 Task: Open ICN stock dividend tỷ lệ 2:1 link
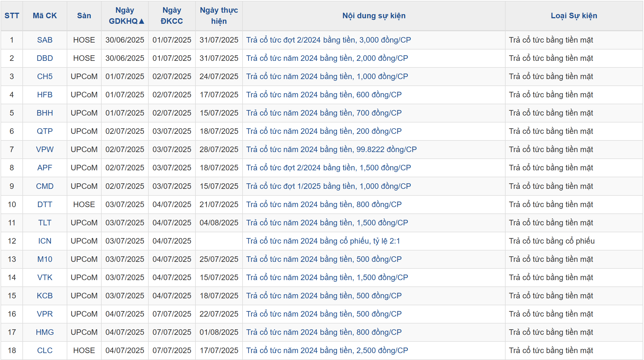323,241
